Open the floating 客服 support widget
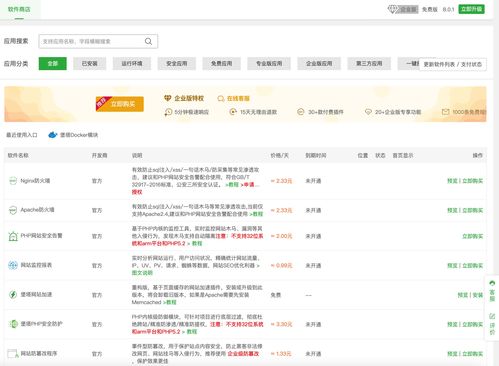Viewport: 499px width, 366px height. point(492,290)
